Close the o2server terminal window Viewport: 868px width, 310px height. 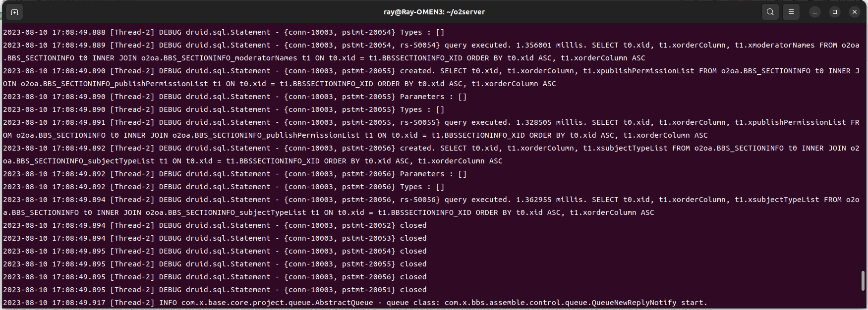854,12
